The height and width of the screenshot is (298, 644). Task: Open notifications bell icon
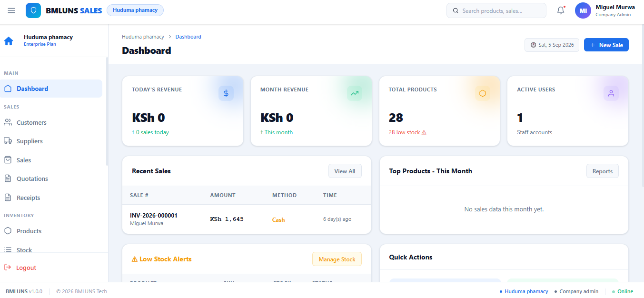(x=561, y=10)
